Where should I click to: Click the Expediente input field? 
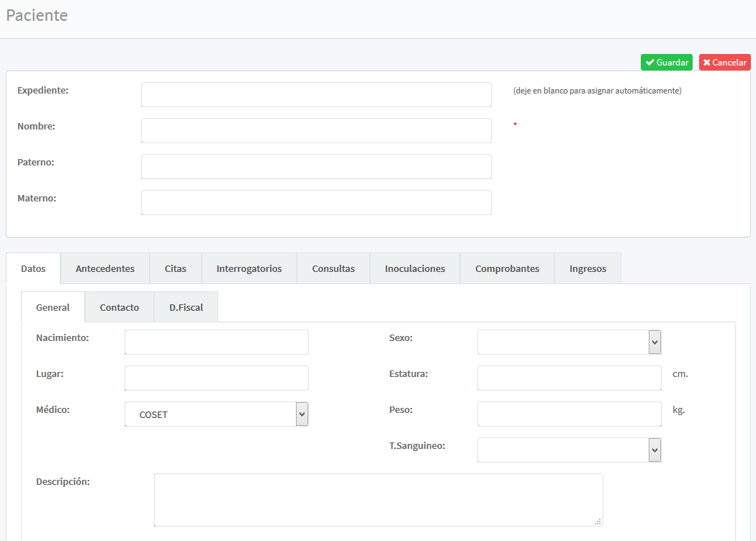[x=316, y=94]
